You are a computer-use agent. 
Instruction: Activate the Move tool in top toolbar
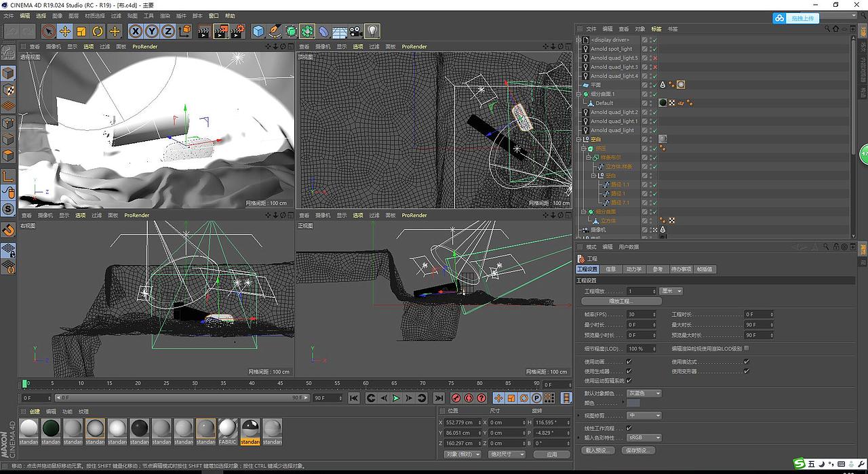click(65, 31)
